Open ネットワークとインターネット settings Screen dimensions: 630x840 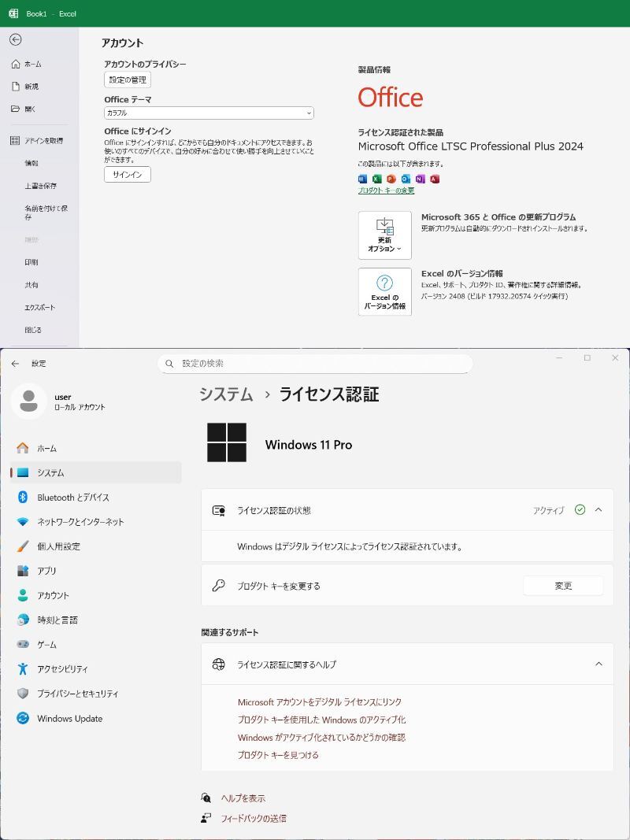(x=96, y=522)
